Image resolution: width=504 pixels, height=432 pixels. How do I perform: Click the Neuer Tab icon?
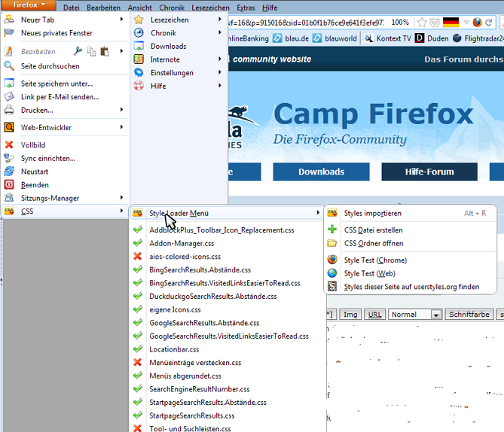[9, 20]
